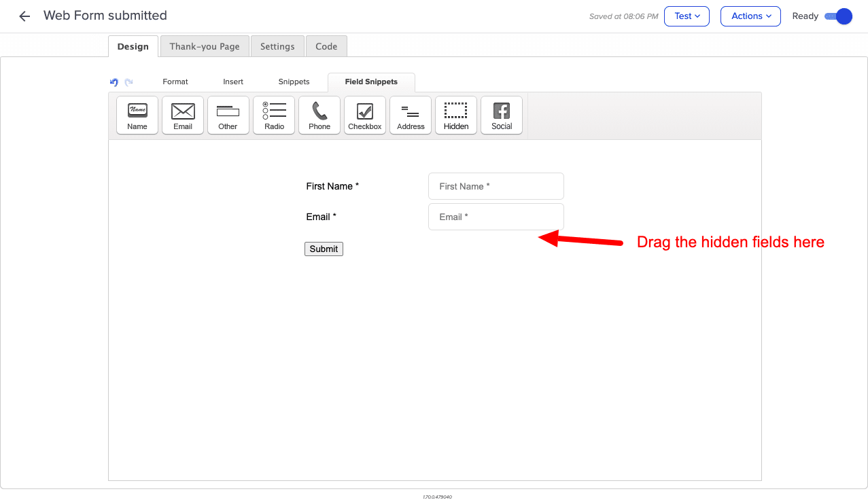Click the First Name input field

click(496, 185)
